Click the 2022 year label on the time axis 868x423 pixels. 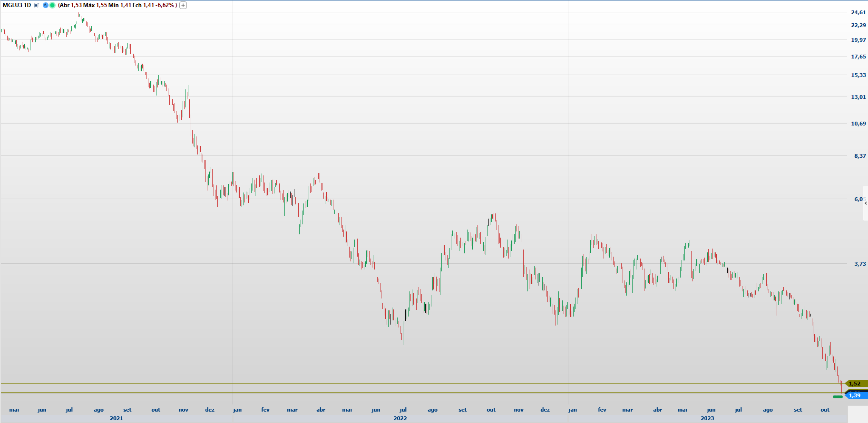pyautogui.click(x=400, y=418)
